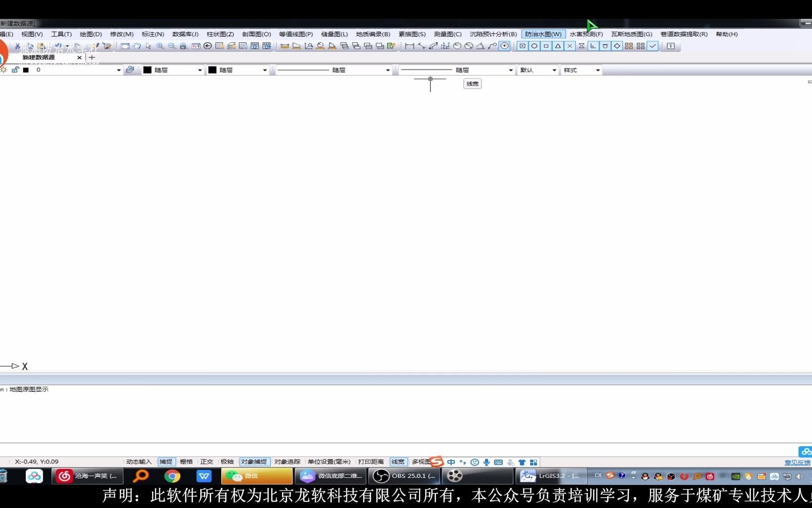Choose the arrow pointer selection tool

pos(148,46)
